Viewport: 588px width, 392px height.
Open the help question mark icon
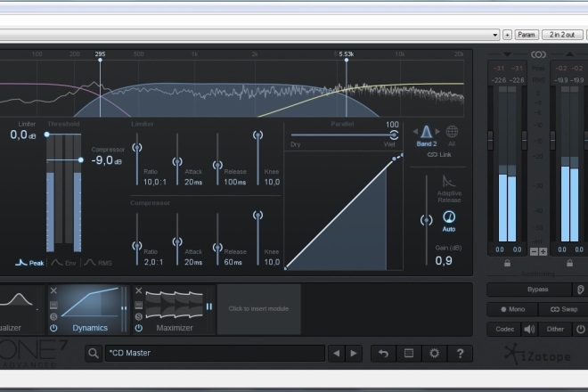460,354
